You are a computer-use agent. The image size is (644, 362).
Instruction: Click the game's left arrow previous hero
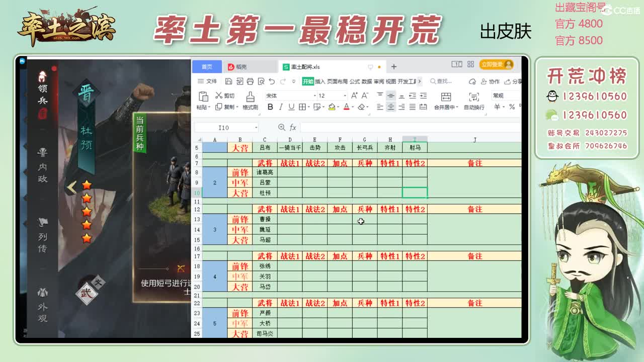click(71, 188)
